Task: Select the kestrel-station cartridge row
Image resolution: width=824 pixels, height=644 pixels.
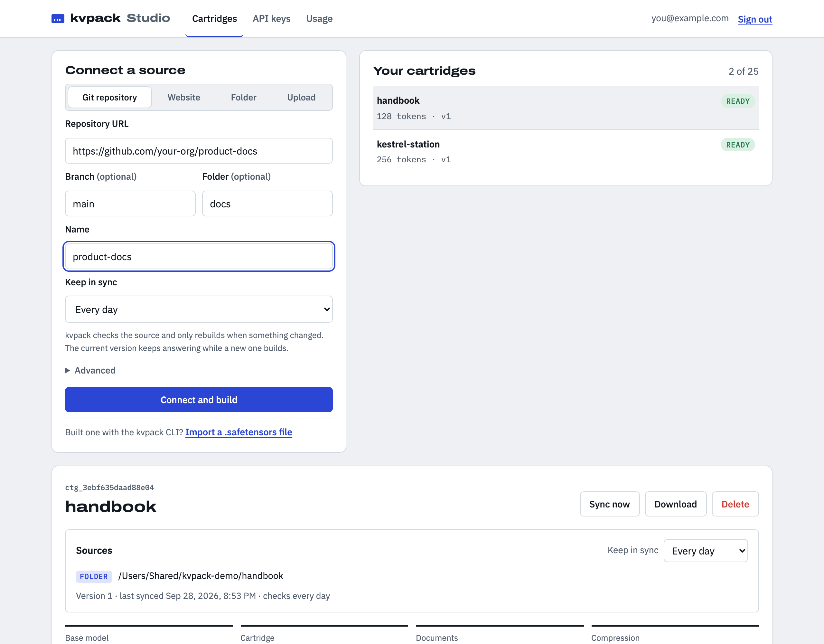Action: click(566, 151)
